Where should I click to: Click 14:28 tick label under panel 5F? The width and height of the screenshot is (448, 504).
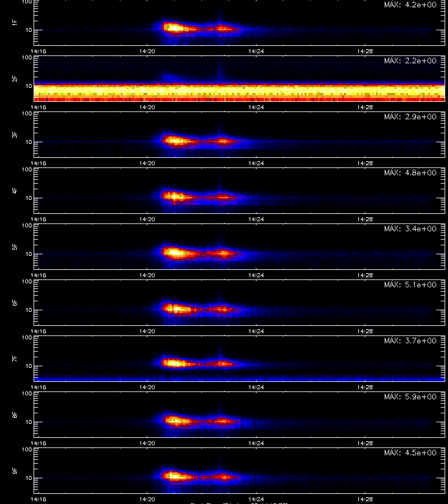365,275
